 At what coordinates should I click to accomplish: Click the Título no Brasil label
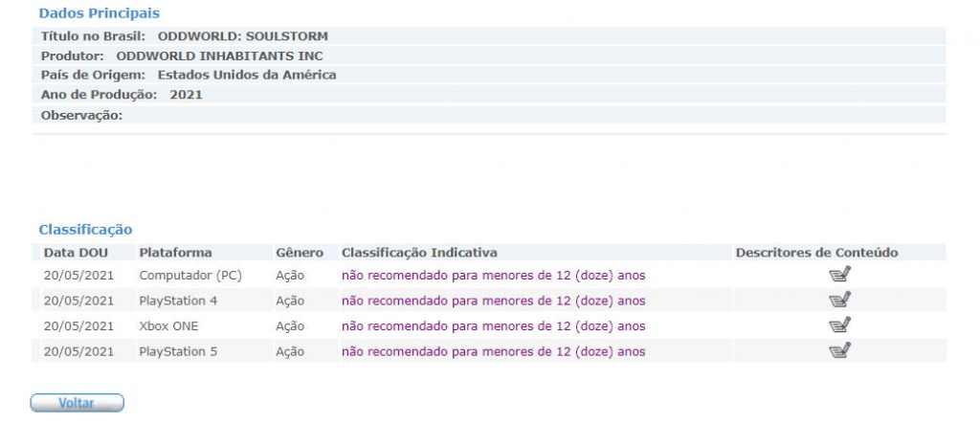click(93, 36)
